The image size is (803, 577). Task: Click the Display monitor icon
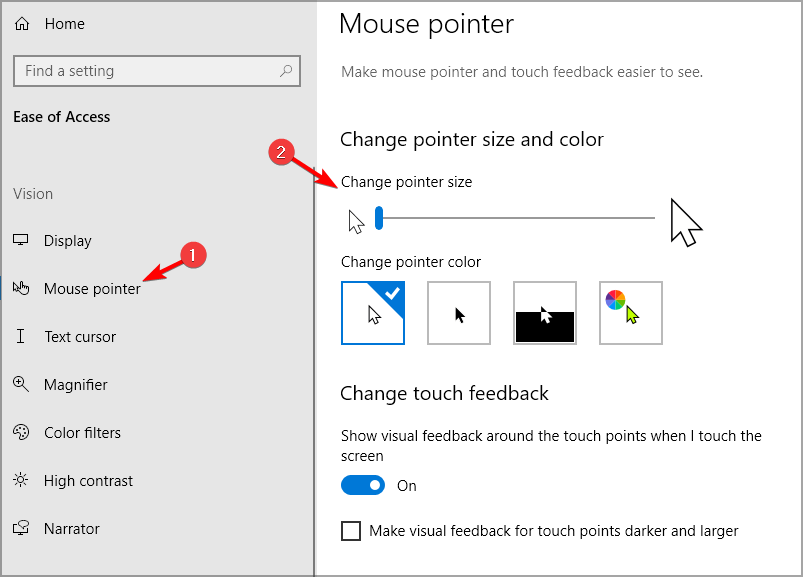(20, 240)
